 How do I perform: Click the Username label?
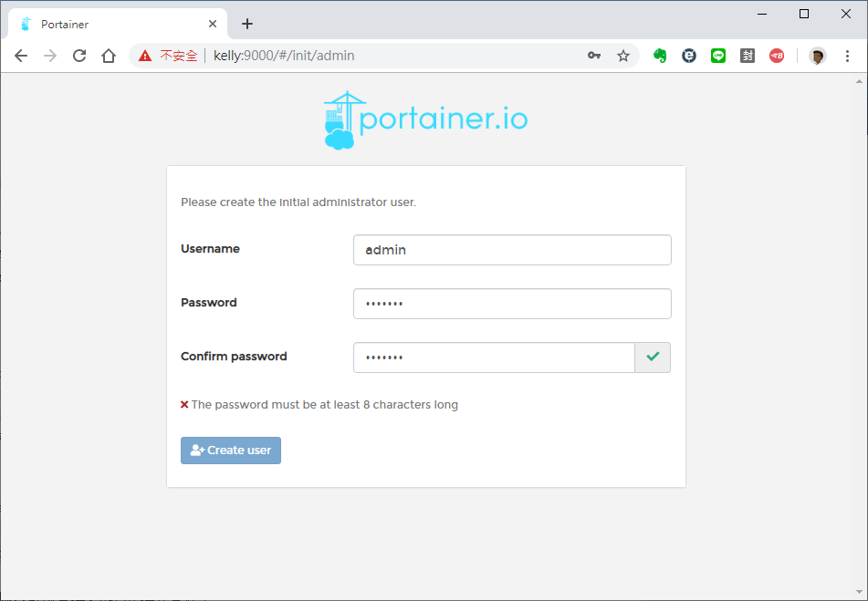[x=210, y=249]
